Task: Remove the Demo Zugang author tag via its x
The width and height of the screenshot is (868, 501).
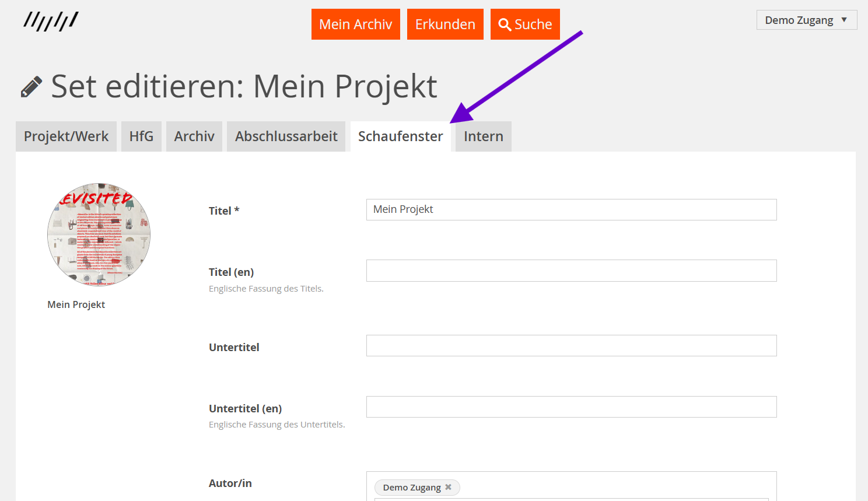Action: pos(448,487)
